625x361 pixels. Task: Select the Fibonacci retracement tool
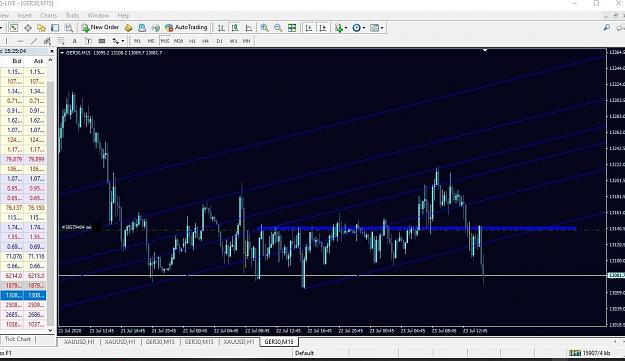pos(61,41)
